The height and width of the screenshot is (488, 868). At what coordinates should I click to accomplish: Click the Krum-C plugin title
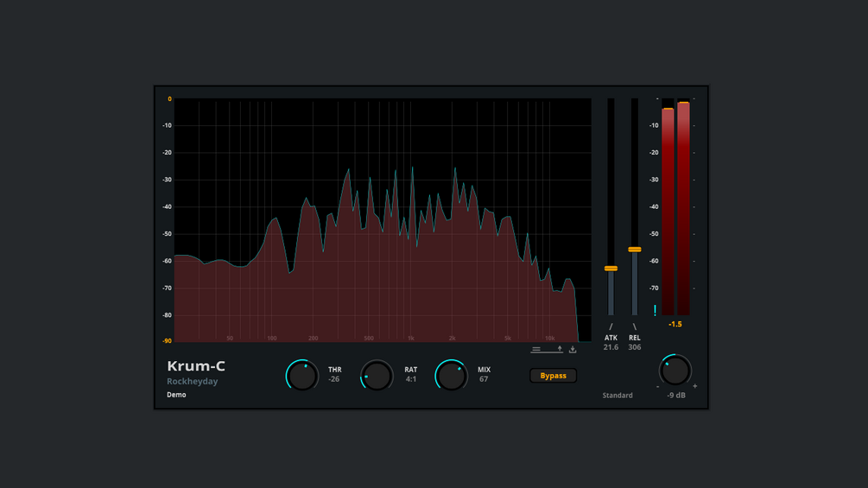point(196,365)
